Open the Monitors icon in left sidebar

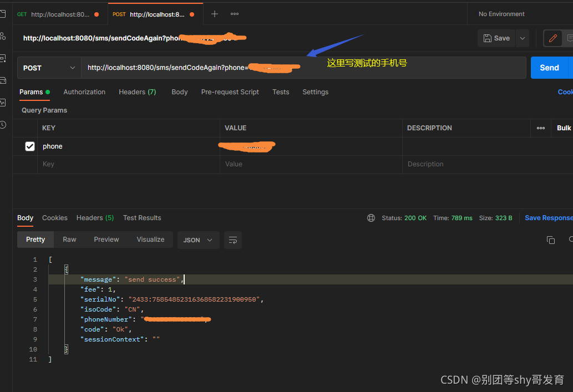(3, 103)
